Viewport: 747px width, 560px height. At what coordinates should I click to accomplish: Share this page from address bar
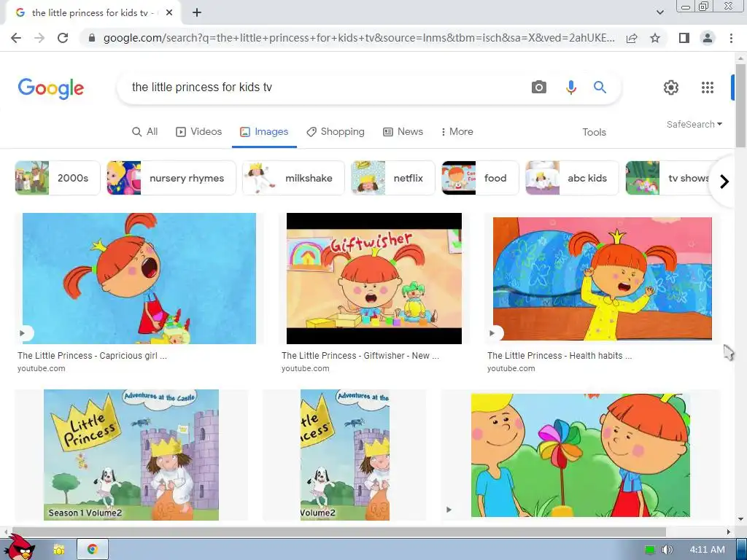point(632,38)
